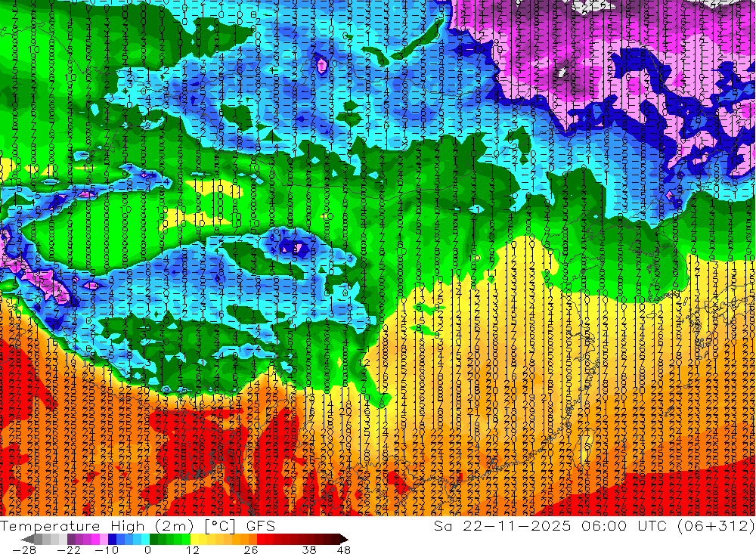The height and width of the screenshot is (554, 756).
Task: Click the 48 legend label
Action: click(x=343, y=549)
